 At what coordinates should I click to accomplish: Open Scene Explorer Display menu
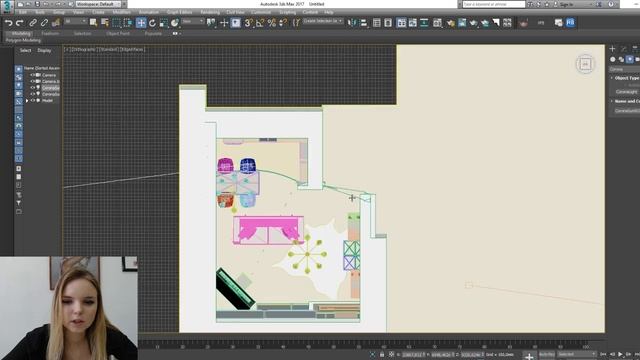44,50
